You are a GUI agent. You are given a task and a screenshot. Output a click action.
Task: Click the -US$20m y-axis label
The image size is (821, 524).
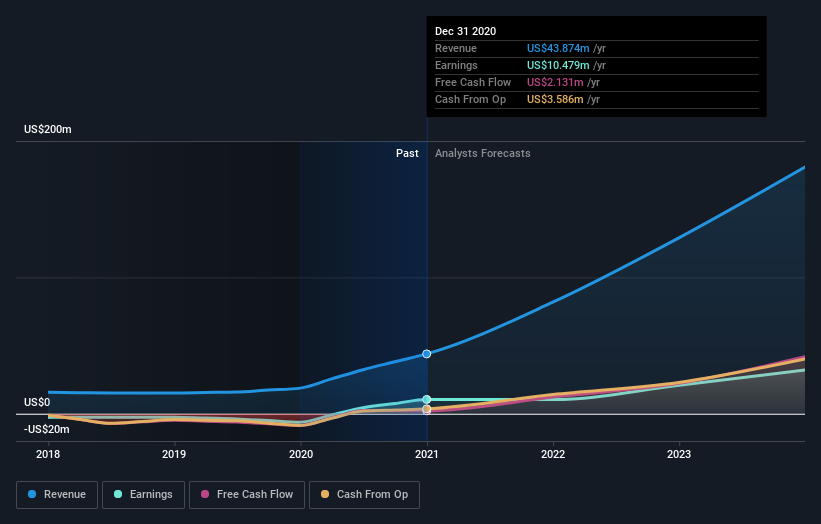pyautogui.click(x=47, y=429)
